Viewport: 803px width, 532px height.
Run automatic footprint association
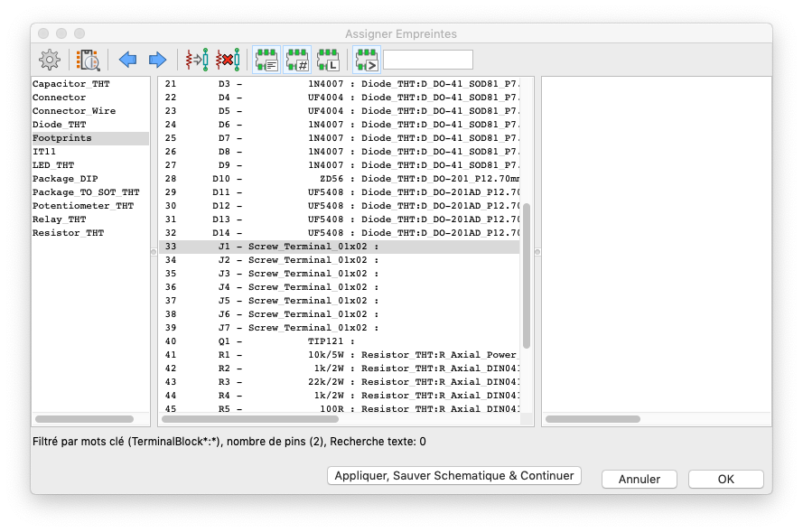tap(196, 60)
